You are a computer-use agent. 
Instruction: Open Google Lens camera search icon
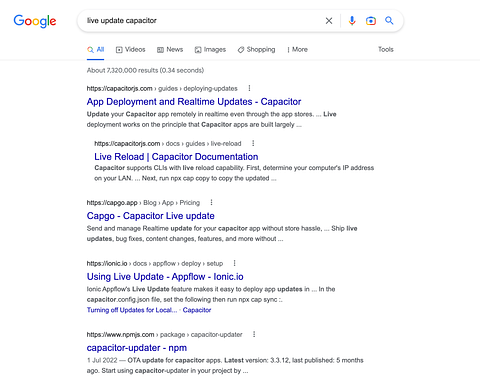pos(371,21)
